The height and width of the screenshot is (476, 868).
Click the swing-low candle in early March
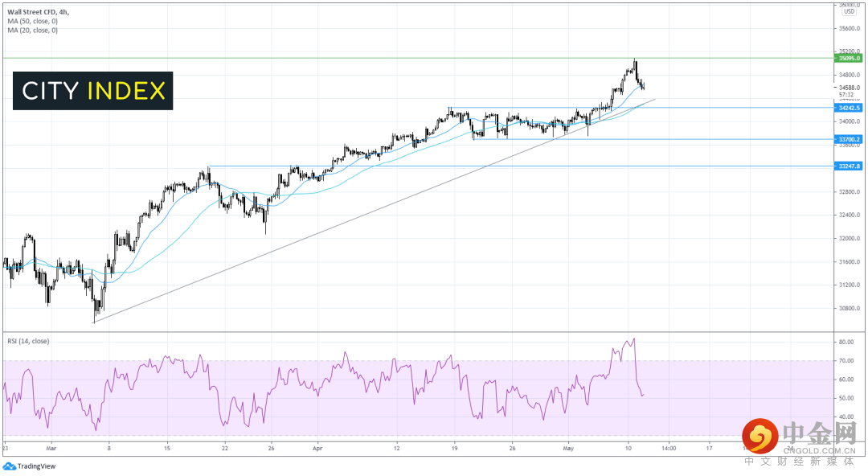pos(94,310)
